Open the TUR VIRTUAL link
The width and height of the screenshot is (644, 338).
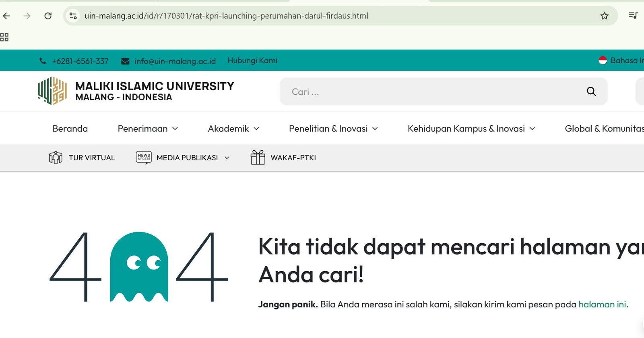point(92,158)
